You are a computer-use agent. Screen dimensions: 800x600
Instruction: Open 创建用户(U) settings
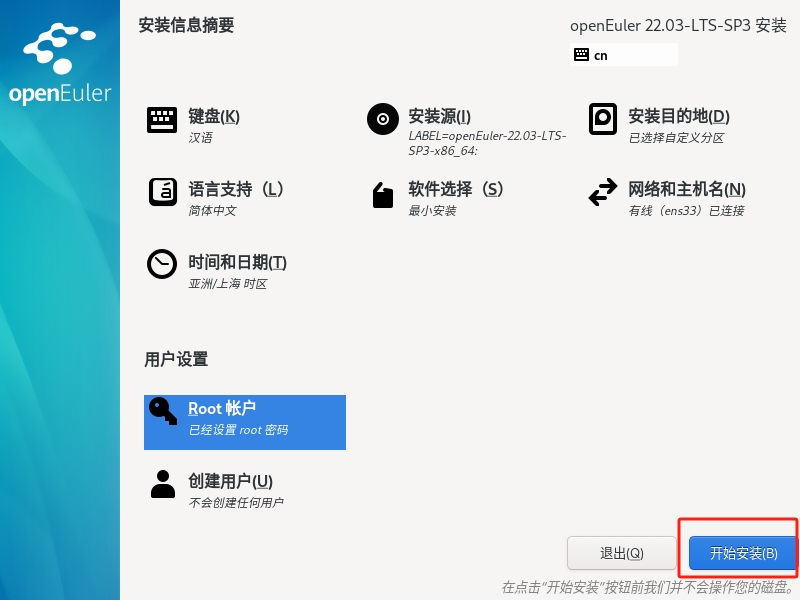coord(231,481)
